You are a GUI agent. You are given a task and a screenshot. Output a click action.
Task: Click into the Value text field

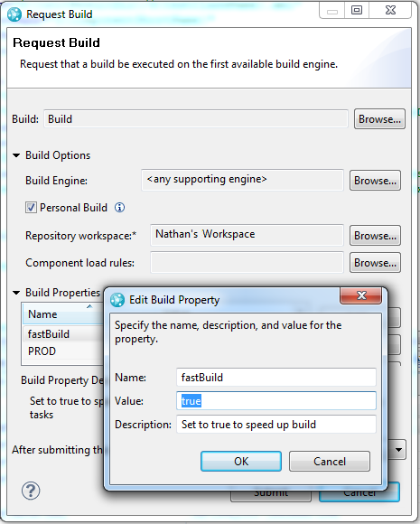tap(276, 401)
